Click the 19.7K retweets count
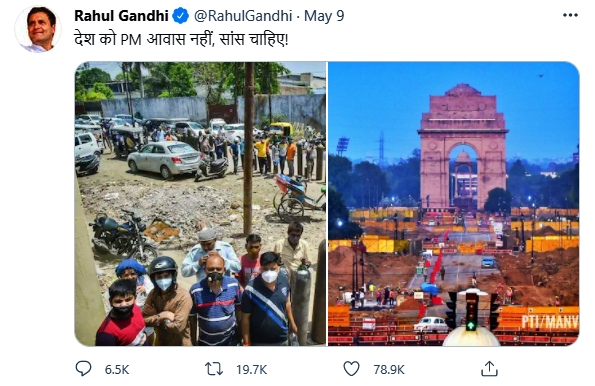Image resolution: width=595 pixels, height=386 pixels. (252, 369)
